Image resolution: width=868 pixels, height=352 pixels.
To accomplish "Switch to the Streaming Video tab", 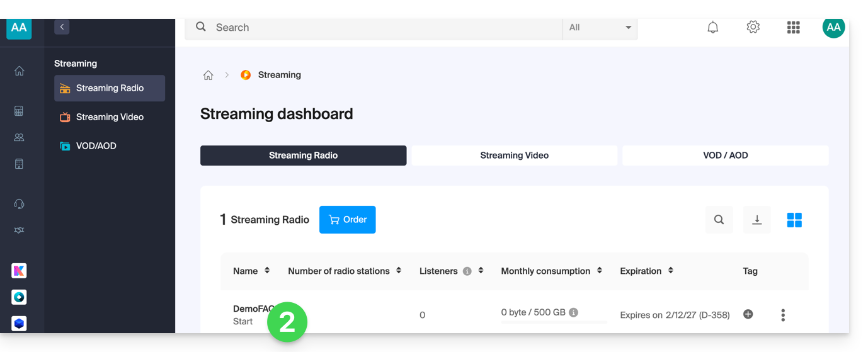I will pos(514,156).
